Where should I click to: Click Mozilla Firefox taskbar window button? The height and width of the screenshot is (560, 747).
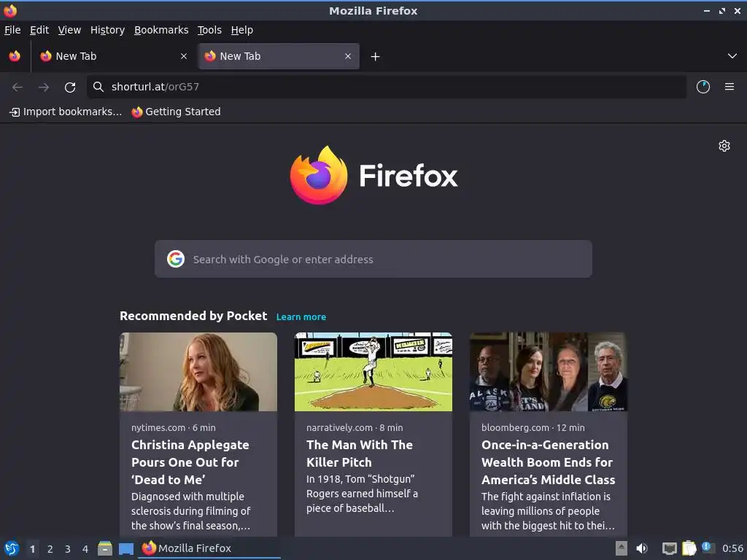click(x=209, y=548)
